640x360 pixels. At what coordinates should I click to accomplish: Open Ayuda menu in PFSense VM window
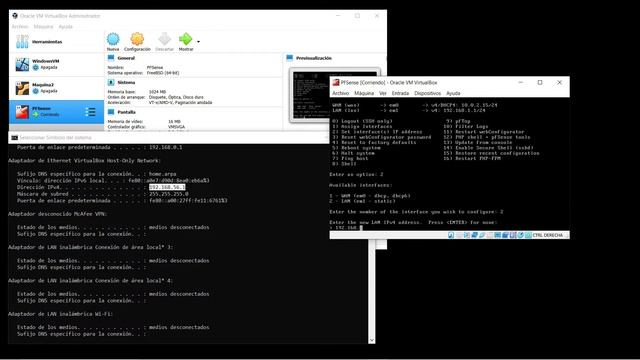coord(453,93)
